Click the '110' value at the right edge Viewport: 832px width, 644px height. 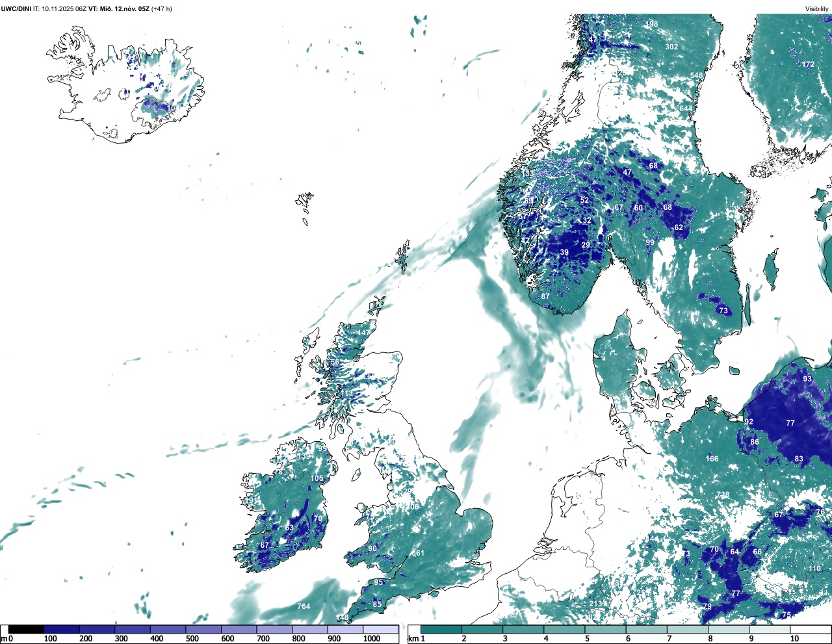coord(814,569)
